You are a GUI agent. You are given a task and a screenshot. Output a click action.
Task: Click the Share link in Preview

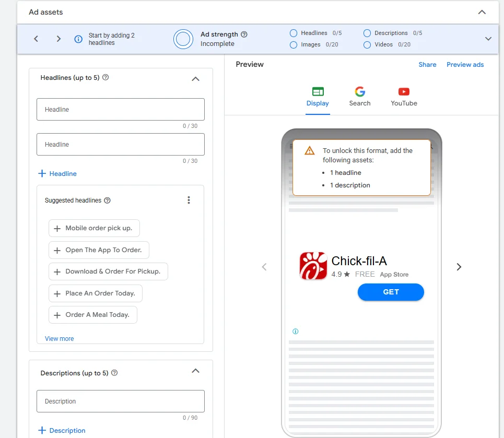(427, 65)
